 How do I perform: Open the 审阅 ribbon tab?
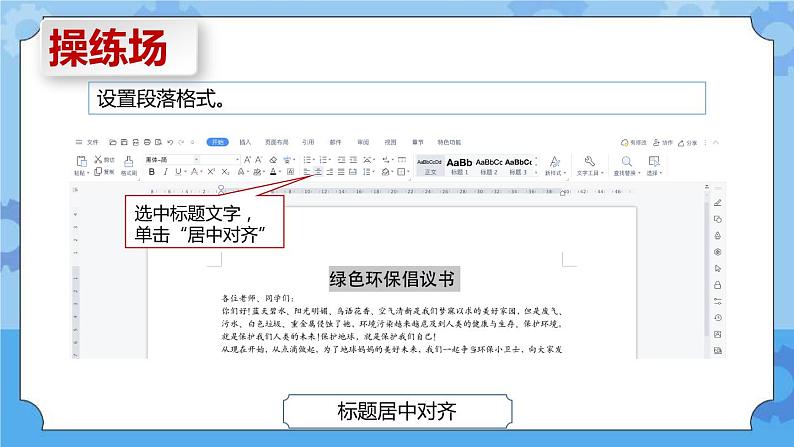pyautogui.click(x=363, y=142)
